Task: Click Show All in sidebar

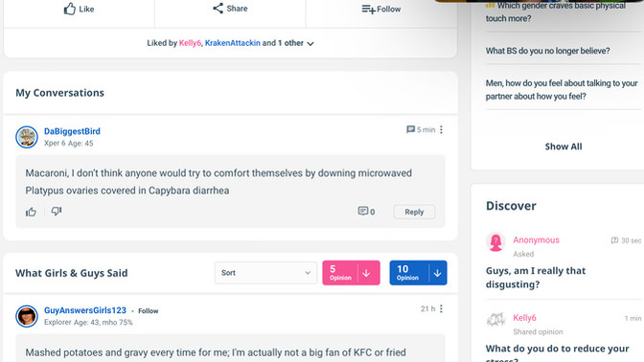Action: 563,147
